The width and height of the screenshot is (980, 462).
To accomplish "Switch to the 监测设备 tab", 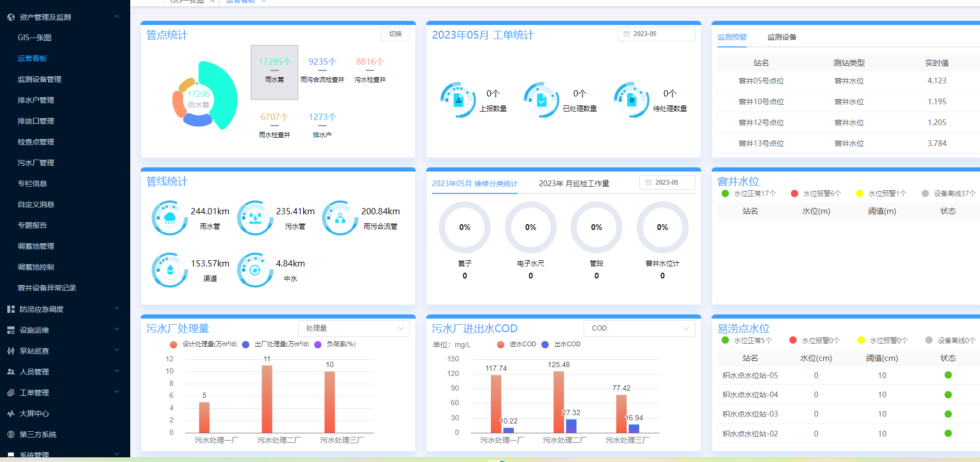I will click(x=781, y=37).
